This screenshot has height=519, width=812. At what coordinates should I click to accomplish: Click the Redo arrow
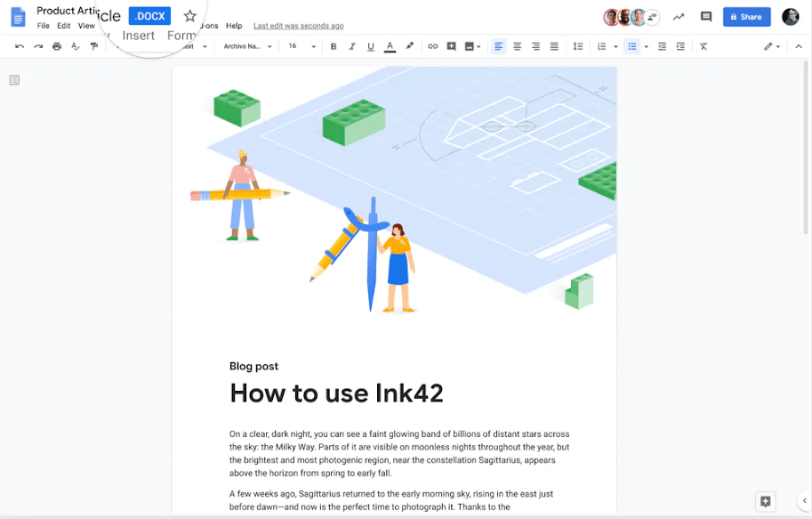click(x=38, y=46)
